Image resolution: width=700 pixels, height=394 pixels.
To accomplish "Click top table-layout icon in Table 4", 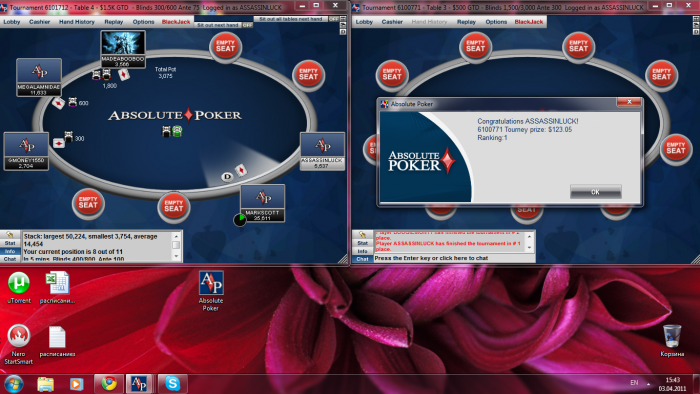I will point(343,19).
